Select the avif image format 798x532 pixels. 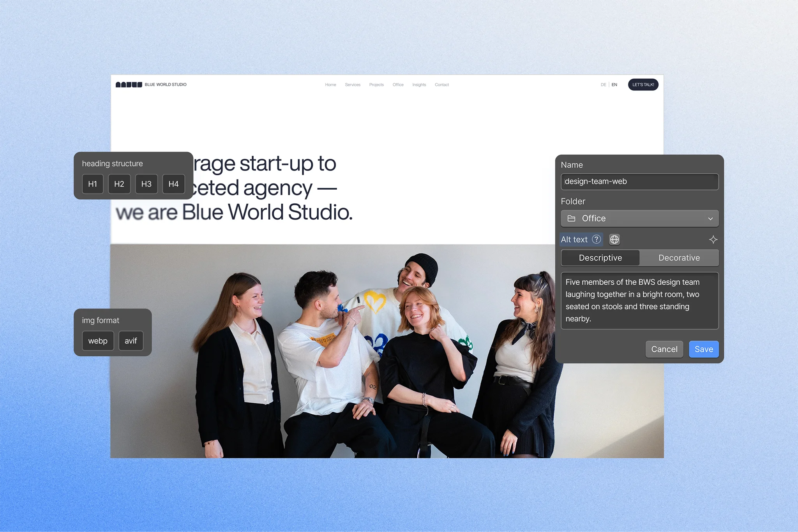click(131, 341)
